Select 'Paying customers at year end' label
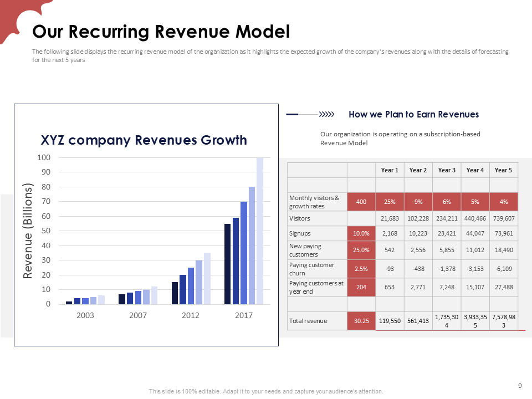The height and width of the screenshot is (399, 532). tap(316, 288)
